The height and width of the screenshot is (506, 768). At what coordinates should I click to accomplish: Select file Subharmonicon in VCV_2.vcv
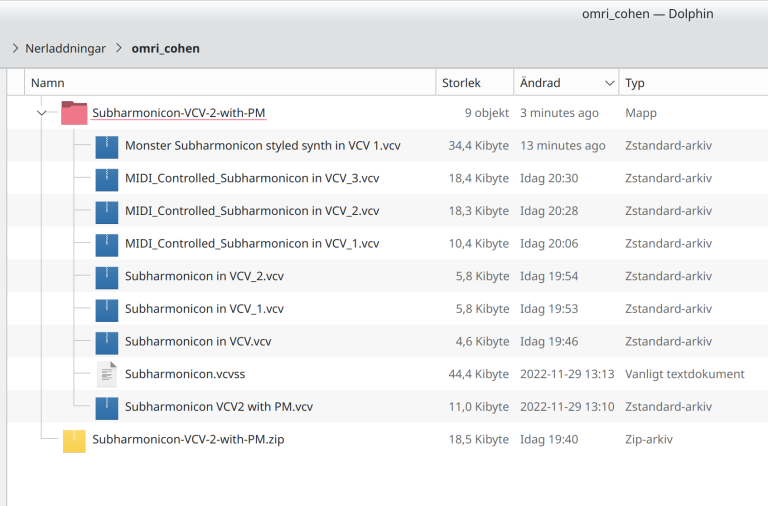[x=204, y=276]
